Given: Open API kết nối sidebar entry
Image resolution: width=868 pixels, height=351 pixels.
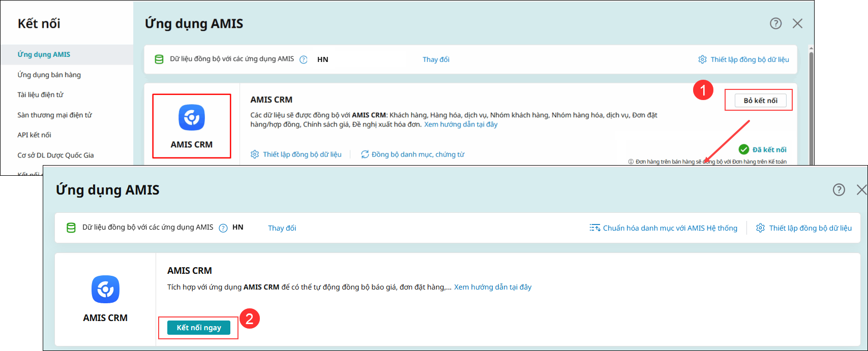Looking at the screenshot, I should [34, 135].
